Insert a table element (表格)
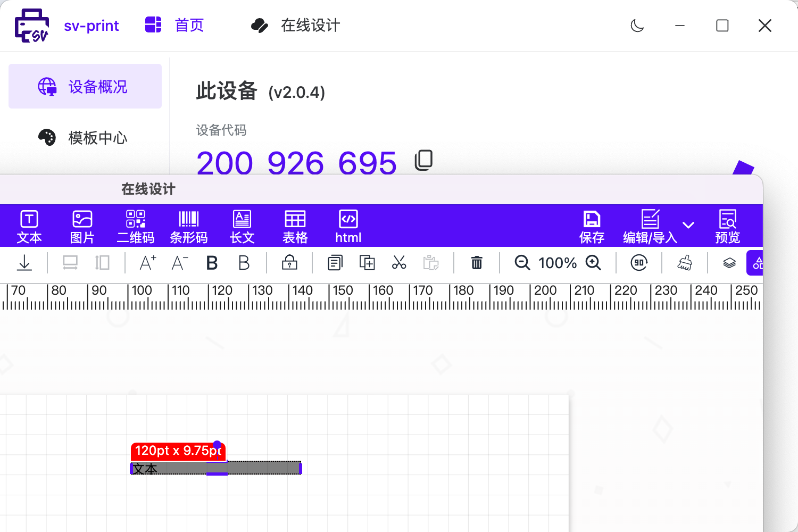Image resolution: width=798 pixels, height=532 pixels. pyautogui.click(x=295, y=226)
